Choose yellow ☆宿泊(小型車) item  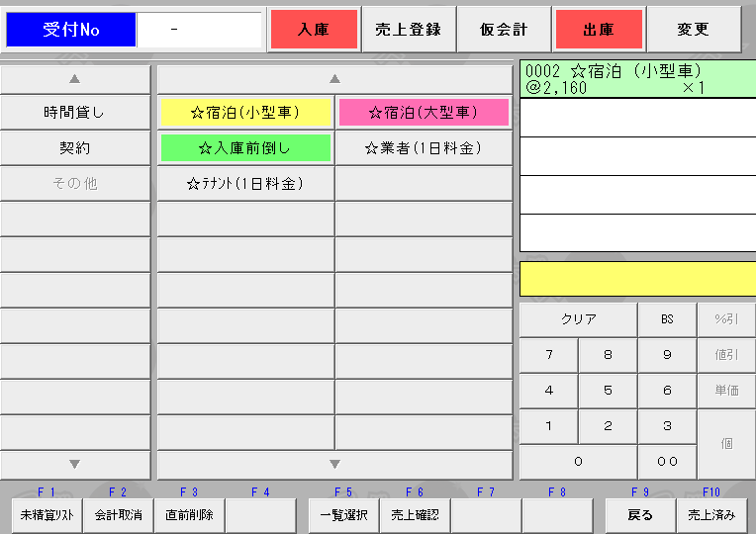[245, 113]
